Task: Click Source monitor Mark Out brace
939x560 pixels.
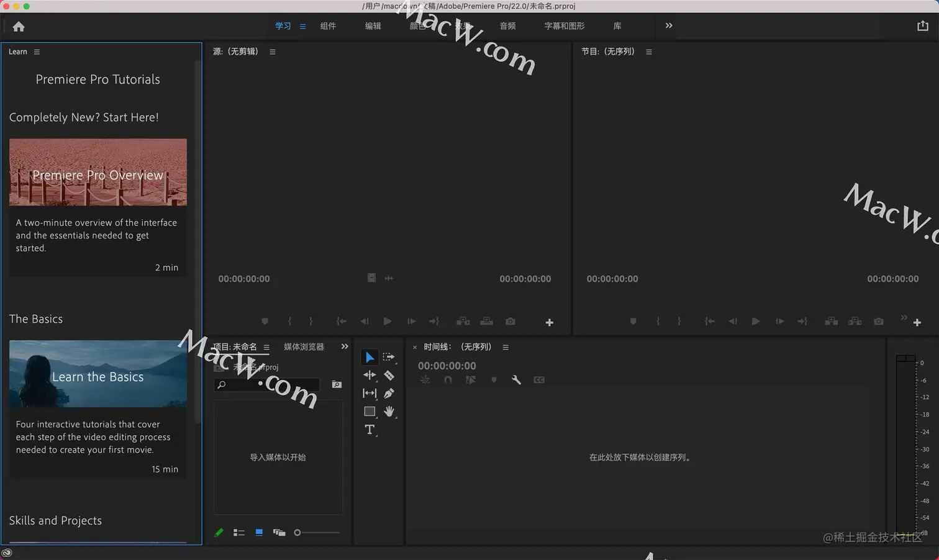Action: [311, 322]
